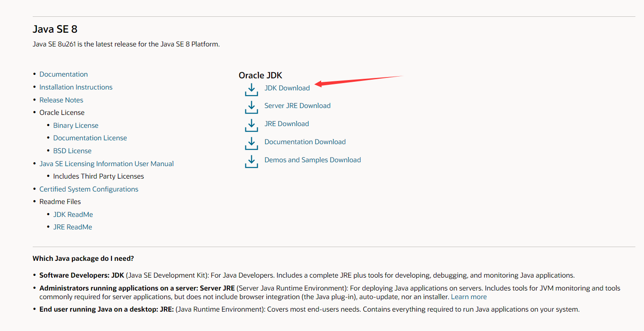Click the download icon beside Documentation Download
This screenshot has width=644, height=331.
point(251,143)
